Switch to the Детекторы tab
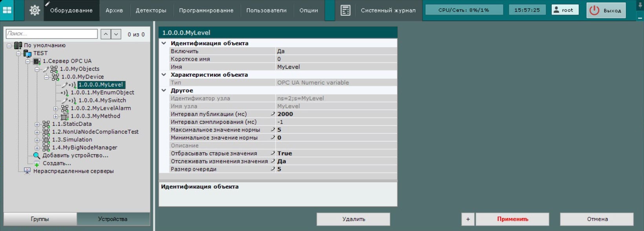The image size is (644, 231). pyautogui.click(x=151, y=10)
